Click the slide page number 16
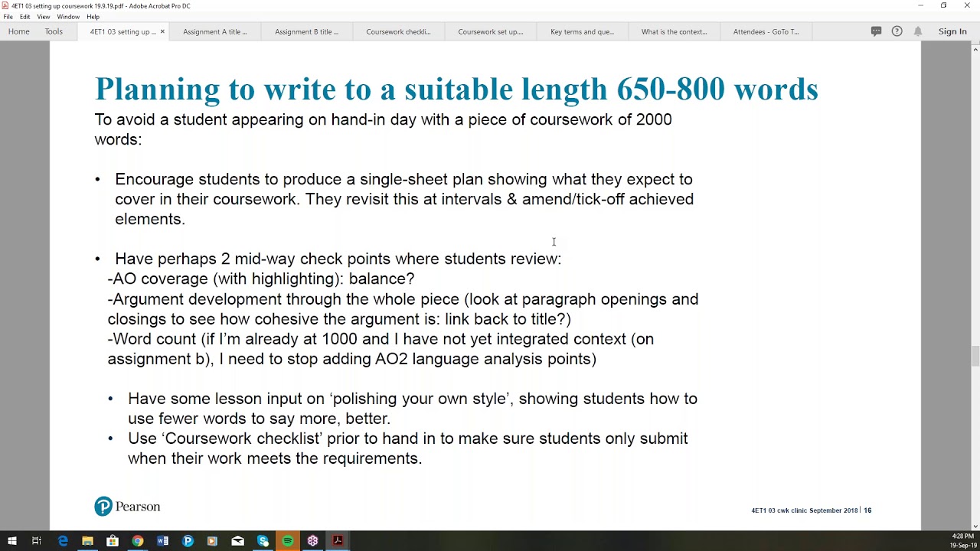The width and height of the screenshot is (980, 551). click(x=867, y=510)
